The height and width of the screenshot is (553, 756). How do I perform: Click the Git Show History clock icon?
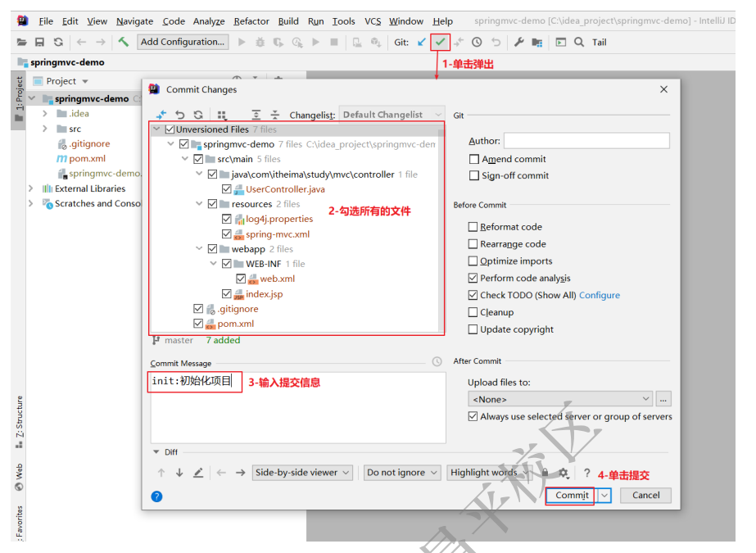(477, 43)
